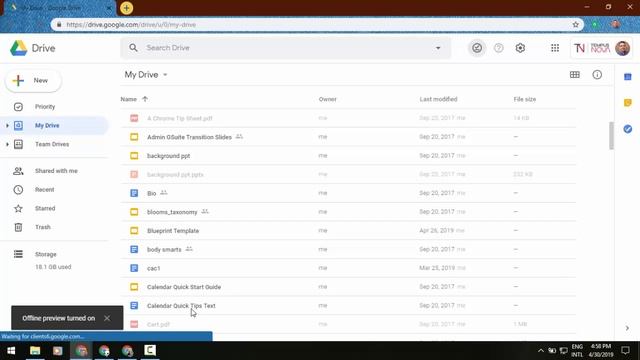640x360 pixels.
Task: Click the browser address bar URL
Action: pos(131,24)
